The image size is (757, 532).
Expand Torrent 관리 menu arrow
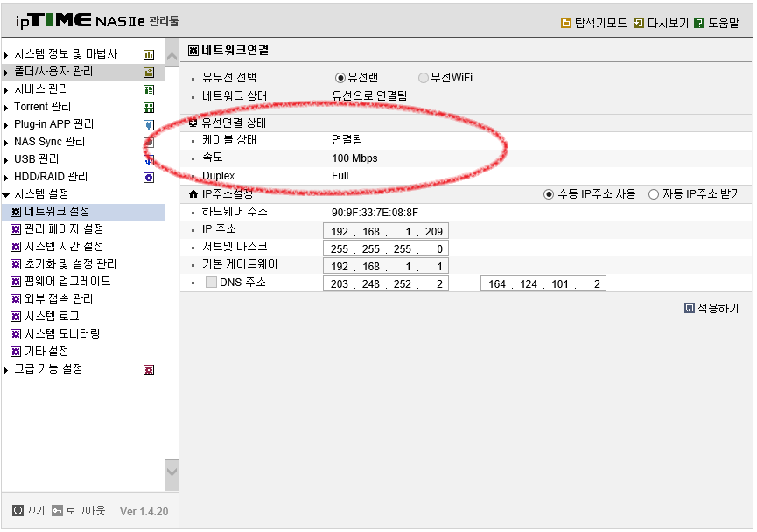pos(6,107)
